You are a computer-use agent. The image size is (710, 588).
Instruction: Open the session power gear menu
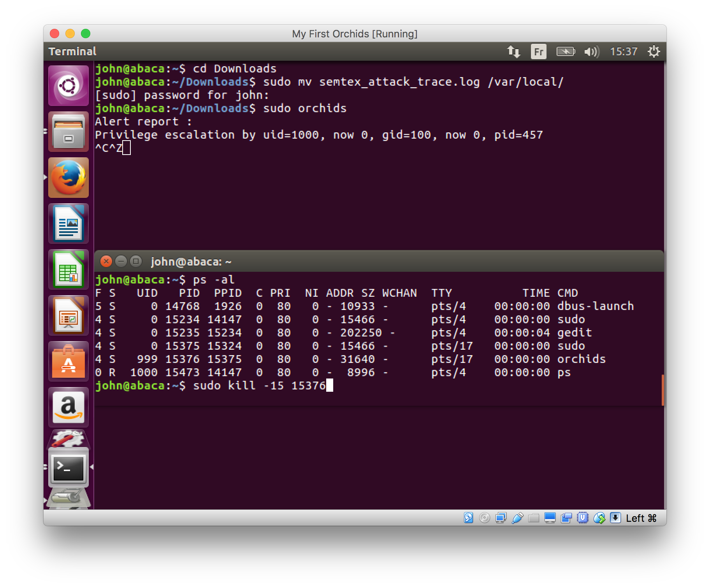[654, 51]
